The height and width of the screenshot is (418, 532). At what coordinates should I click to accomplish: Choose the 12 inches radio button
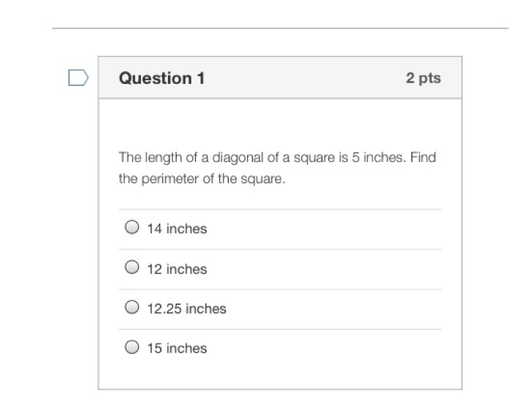pyautogui.click(x=132, y=267)
